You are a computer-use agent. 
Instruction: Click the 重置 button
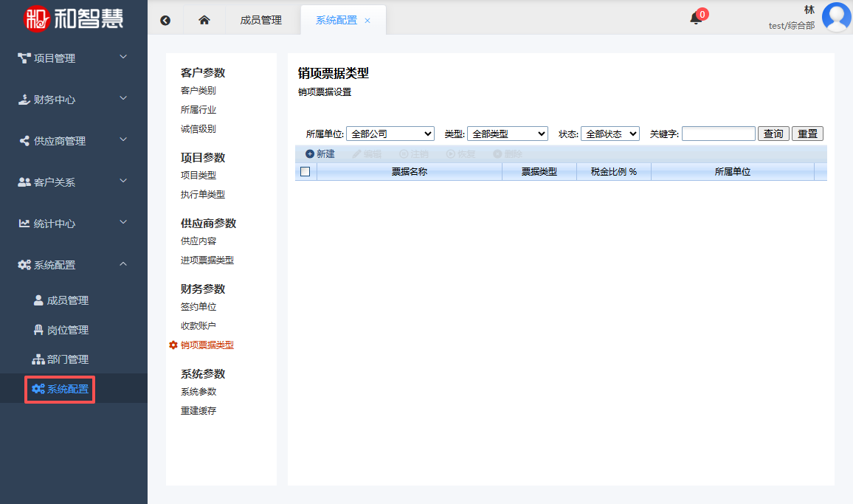tap(808, 134)
